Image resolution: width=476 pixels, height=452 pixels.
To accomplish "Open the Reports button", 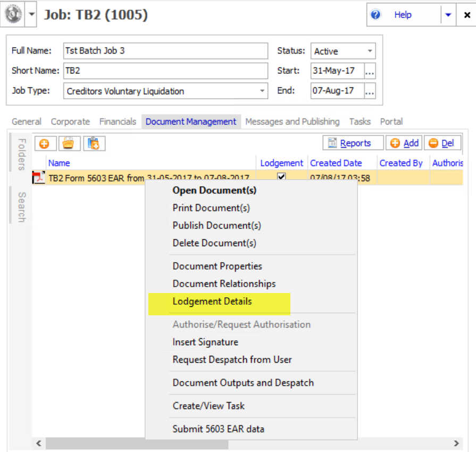I will tap(353, 143).
